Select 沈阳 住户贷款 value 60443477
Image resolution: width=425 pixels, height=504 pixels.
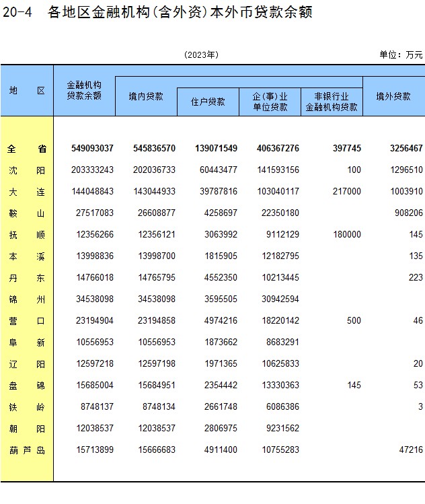[x=219, y=170]
